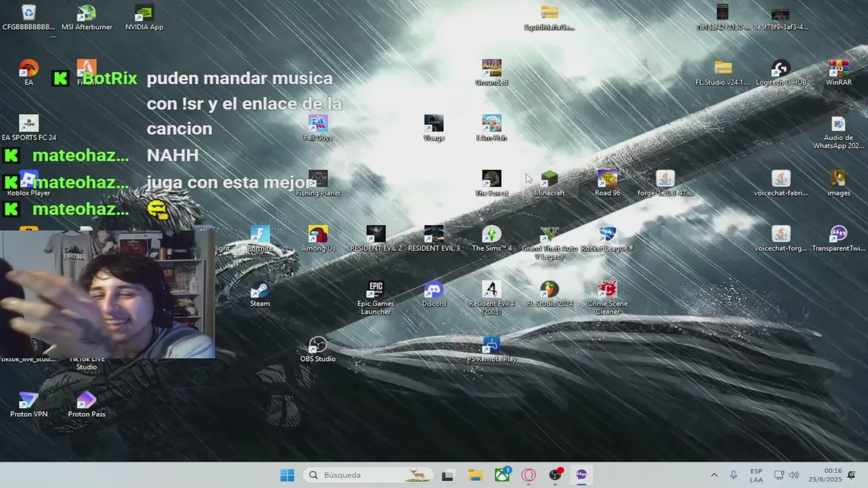
Task: Open the Xbox app on taskbar
Action: tap(502, 475)
